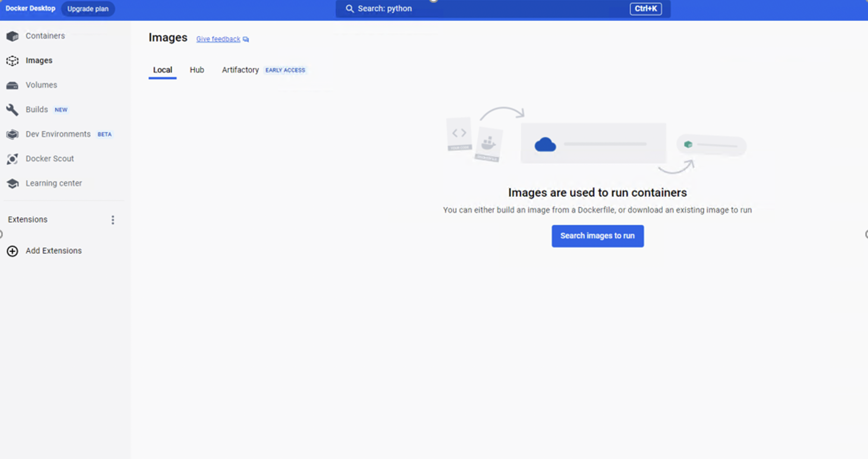Select the Images cube icon
The height and width of the screenshot is (459, 868).
point(13,61)
